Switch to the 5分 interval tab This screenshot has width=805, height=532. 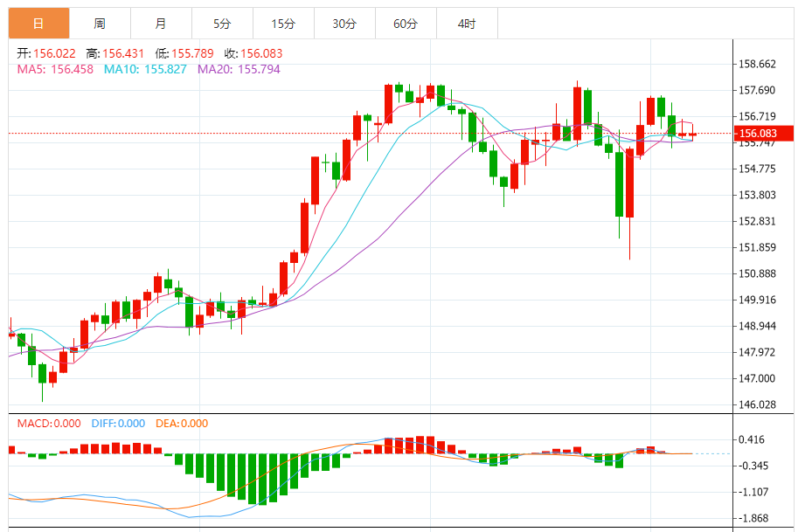(222, 24)
